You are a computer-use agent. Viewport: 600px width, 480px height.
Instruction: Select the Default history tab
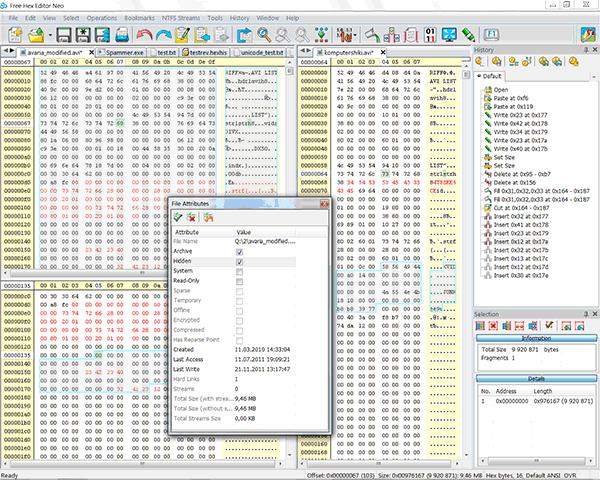pyautogui.click(x=489, y=76)
